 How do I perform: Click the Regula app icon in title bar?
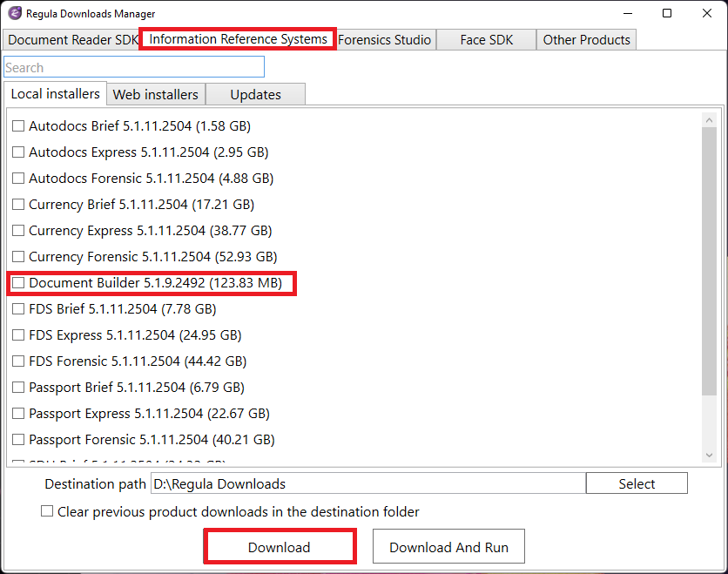(x=15, y=13)
